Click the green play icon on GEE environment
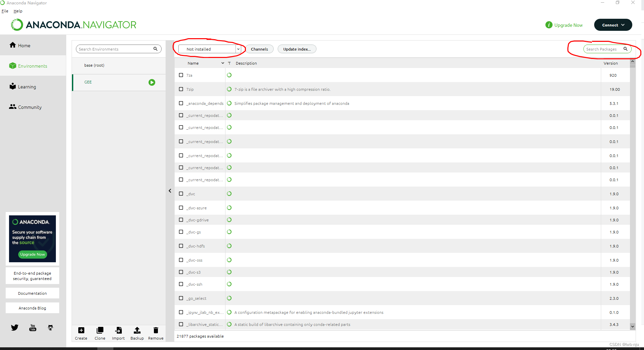The width and height of the screenshot is (644, 350). pyautogui.click(x=152, y=82)
